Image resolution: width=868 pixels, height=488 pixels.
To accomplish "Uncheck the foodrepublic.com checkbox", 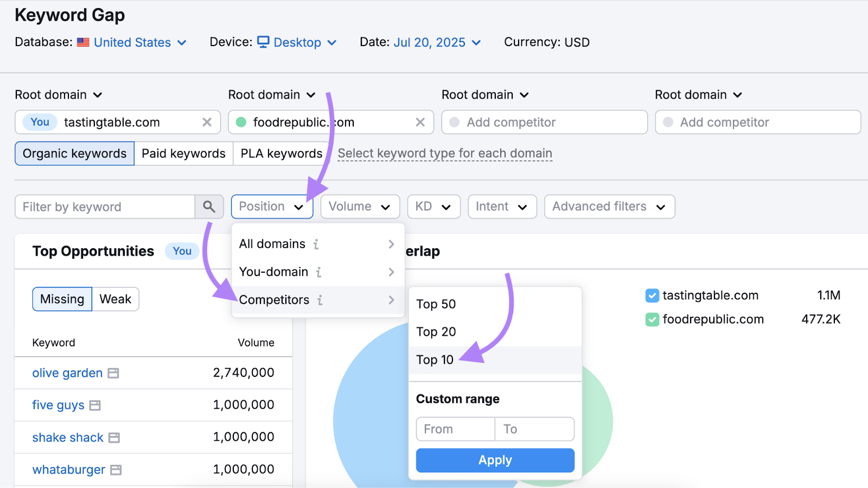I will pos(652,320).
